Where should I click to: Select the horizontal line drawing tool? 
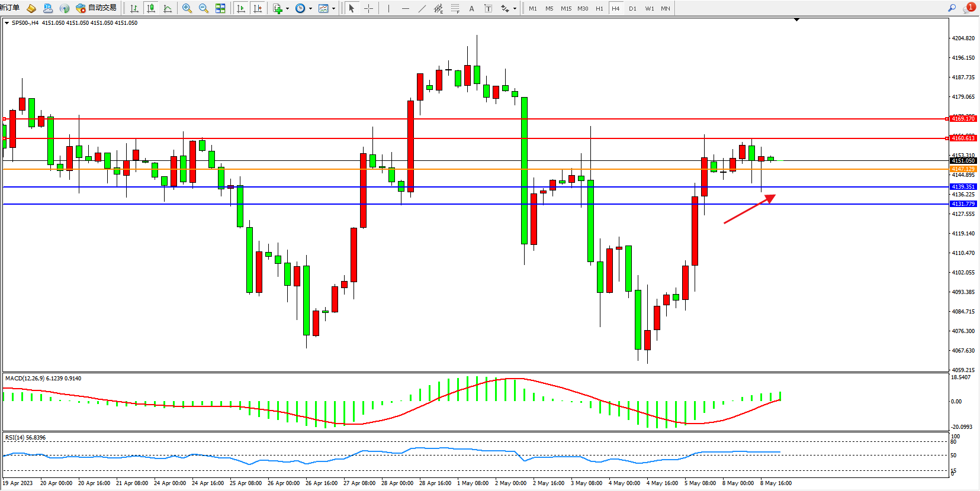(x=405, y=8)
